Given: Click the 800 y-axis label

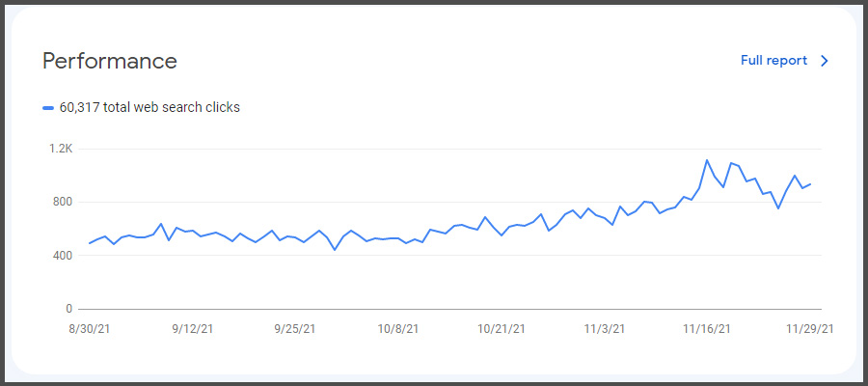Looking at the screenshot, I should pos(62,202).
